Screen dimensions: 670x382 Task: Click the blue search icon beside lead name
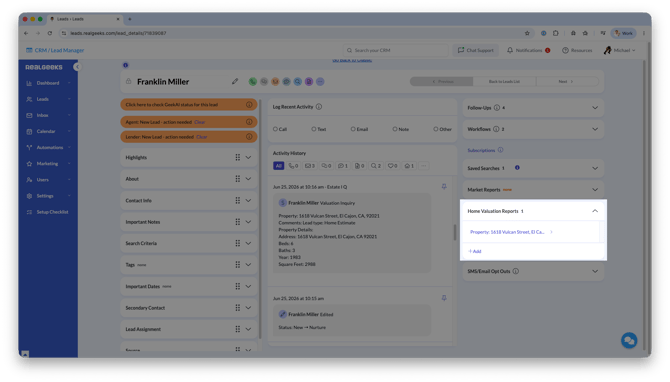pyautogui.click(x=298, y=82)
